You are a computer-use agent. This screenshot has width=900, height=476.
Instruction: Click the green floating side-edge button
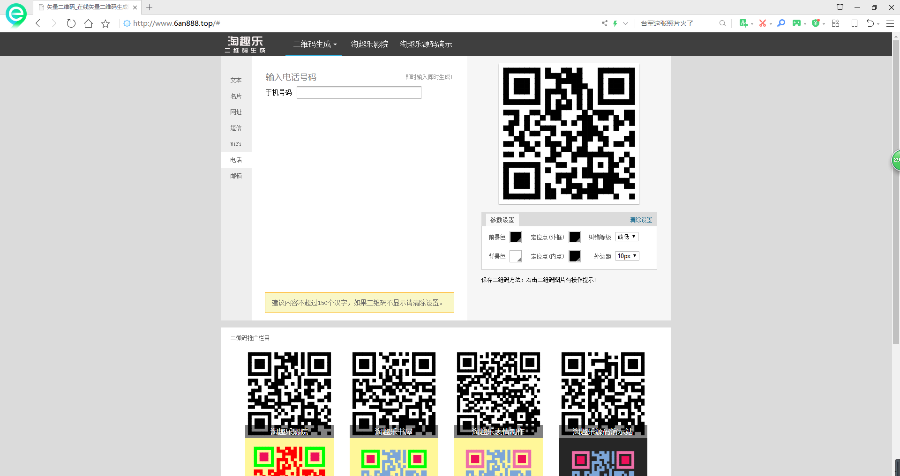pos(895,160)
